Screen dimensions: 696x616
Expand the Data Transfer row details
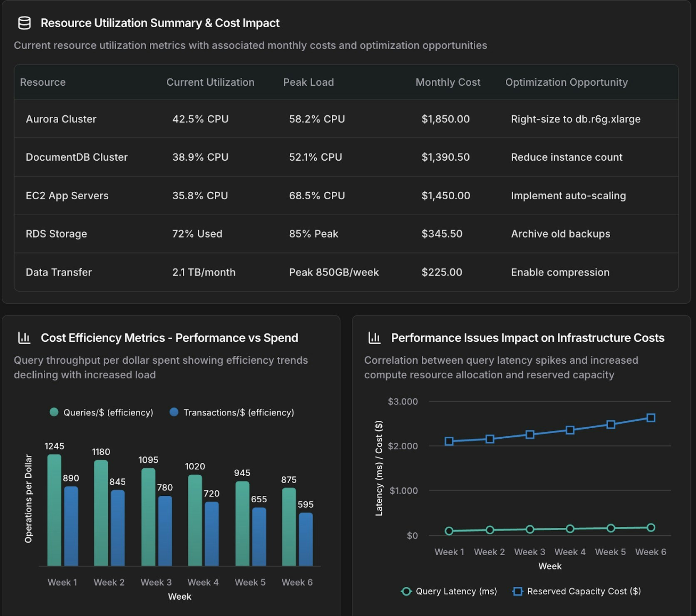58,272
